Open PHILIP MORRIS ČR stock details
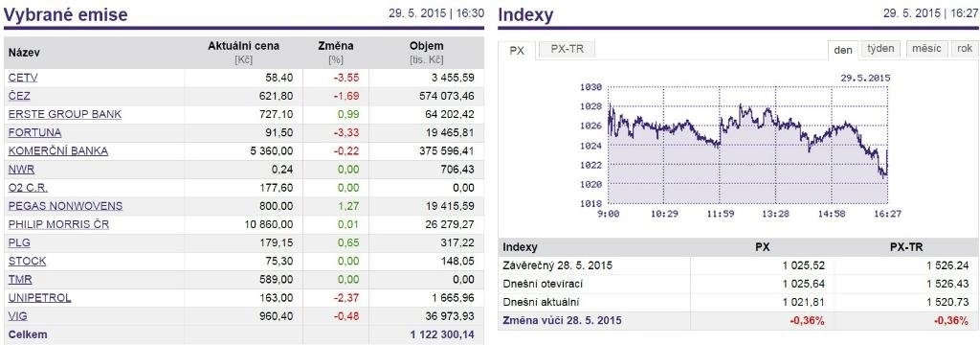 (x=58, y=224)
